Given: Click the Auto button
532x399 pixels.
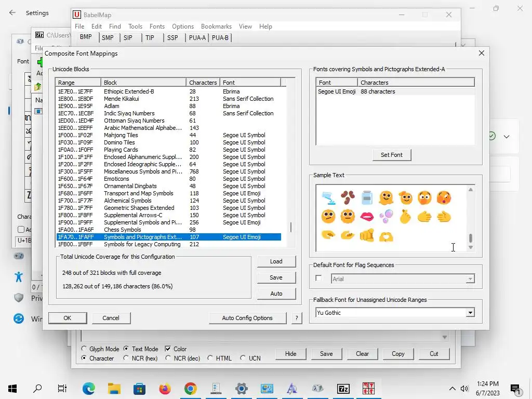Looking at the screenshot, I should [x=276, y=294].
